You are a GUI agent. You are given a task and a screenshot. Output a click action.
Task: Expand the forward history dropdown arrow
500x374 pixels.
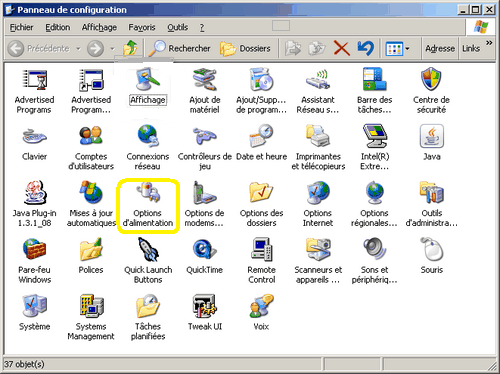[112, 49]
